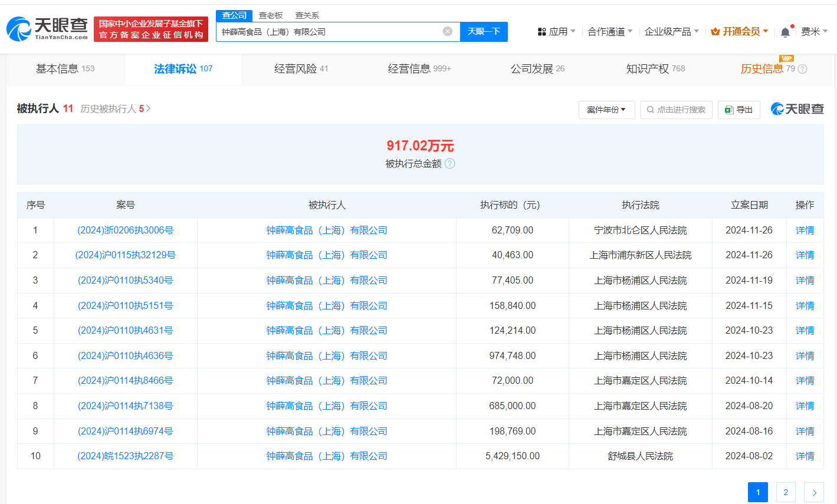Click 点击进行搜索 search field

[676, 110]
